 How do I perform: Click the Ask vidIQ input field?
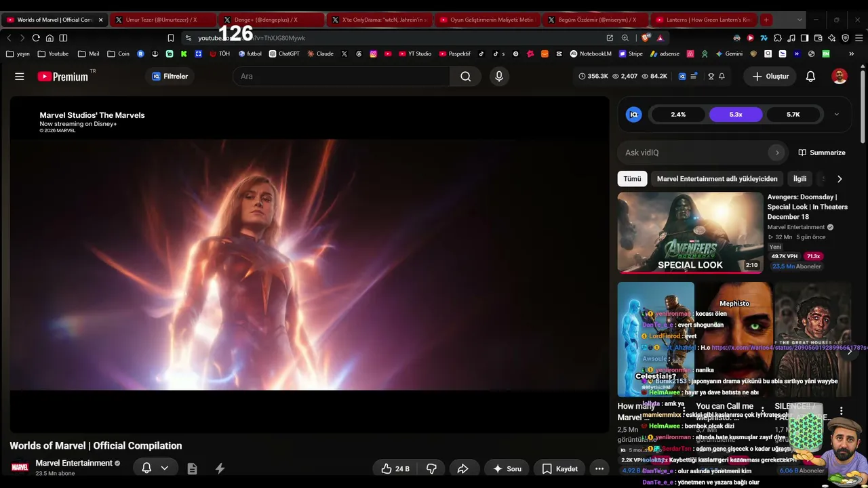click(x=702, y=152)
